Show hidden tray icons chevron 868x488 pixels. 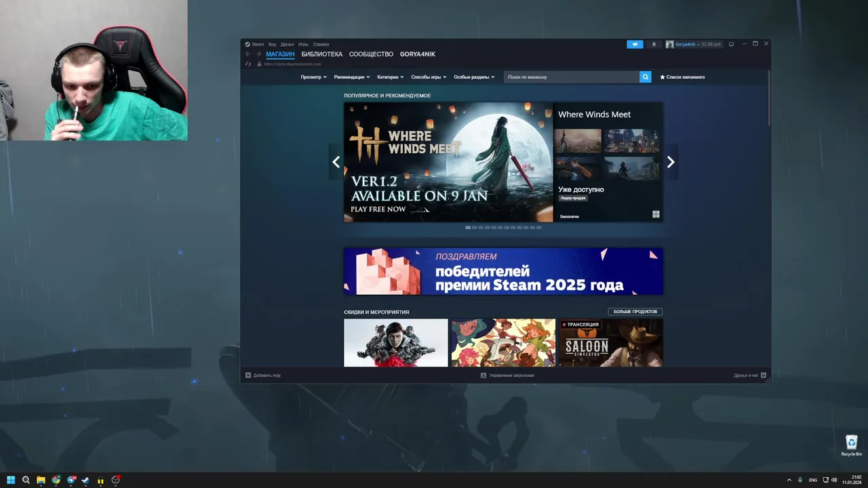click(789, 480)
